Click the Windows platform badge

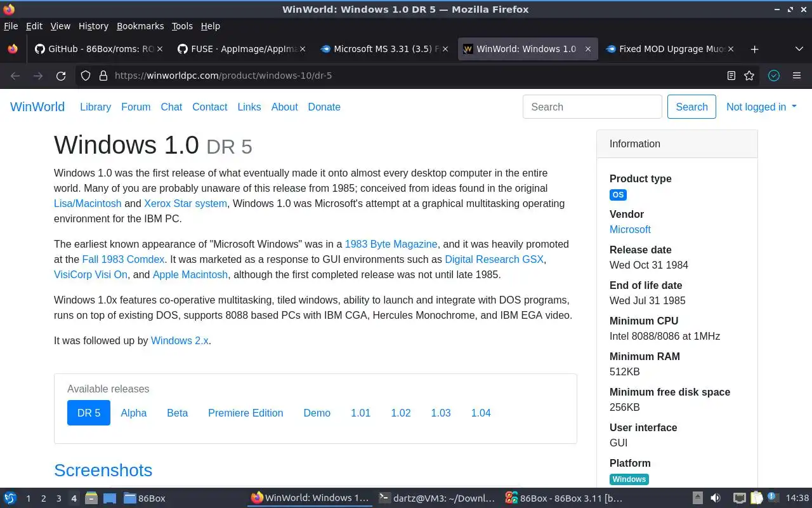point(629,479)
